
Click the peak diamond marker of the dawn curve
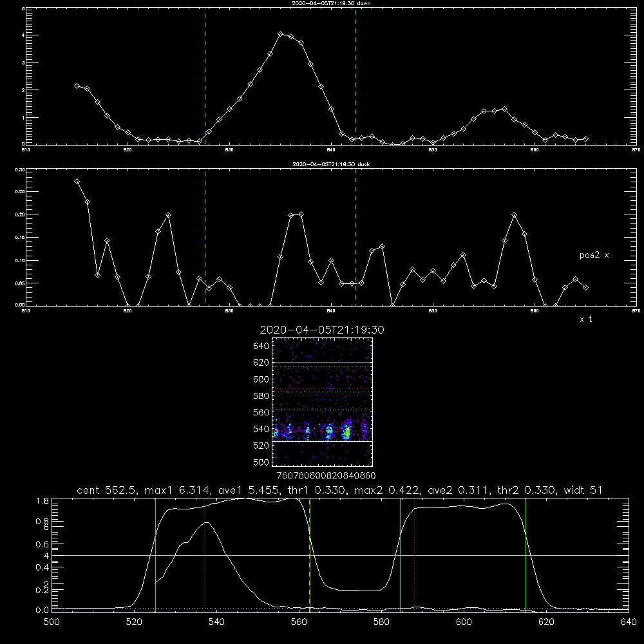click(281, 33)
